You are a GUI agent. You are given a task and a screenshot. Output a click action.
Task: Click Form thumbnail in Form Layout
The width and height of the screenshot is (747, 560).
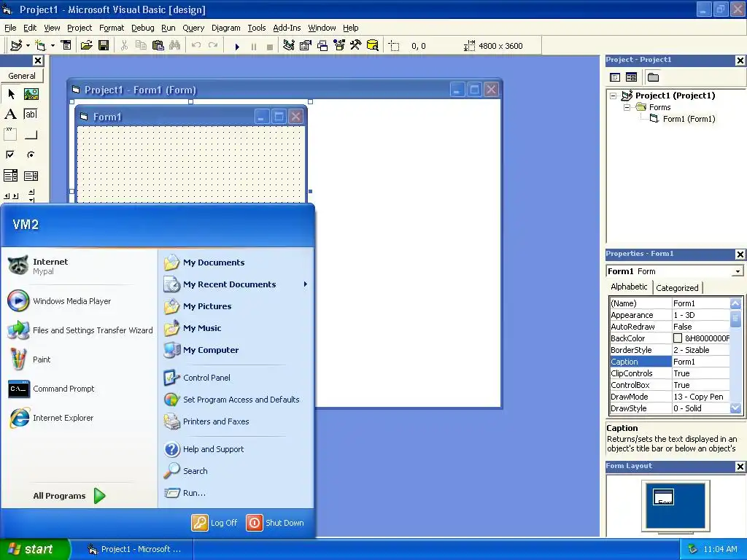pos(663,497)
